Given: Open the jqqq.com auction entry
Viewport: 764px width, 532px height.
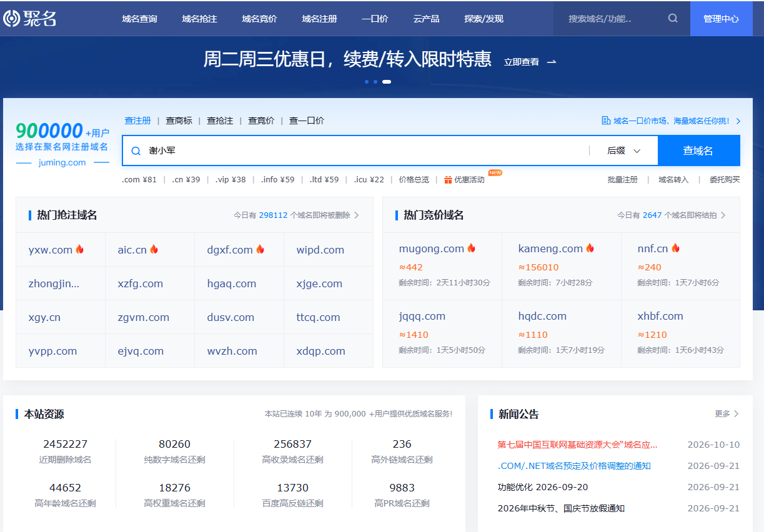Looking at the screenshot, I should [422, 316].
